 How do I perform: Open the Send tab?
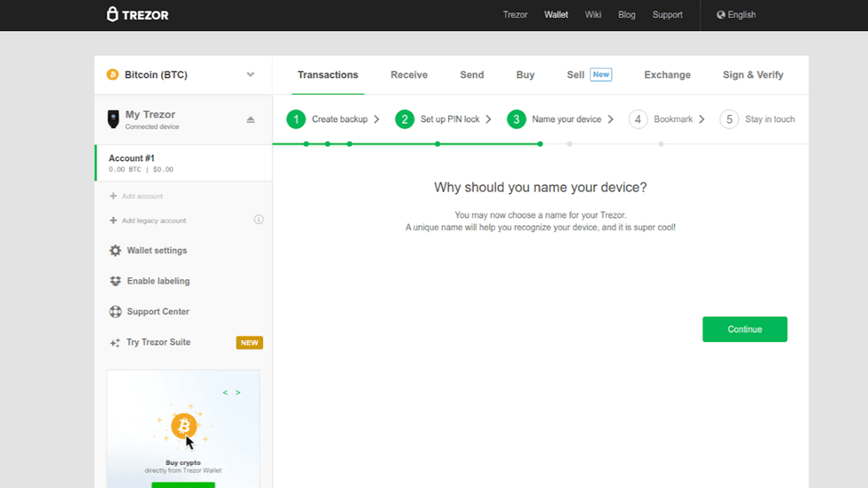[x=471, y=75]
